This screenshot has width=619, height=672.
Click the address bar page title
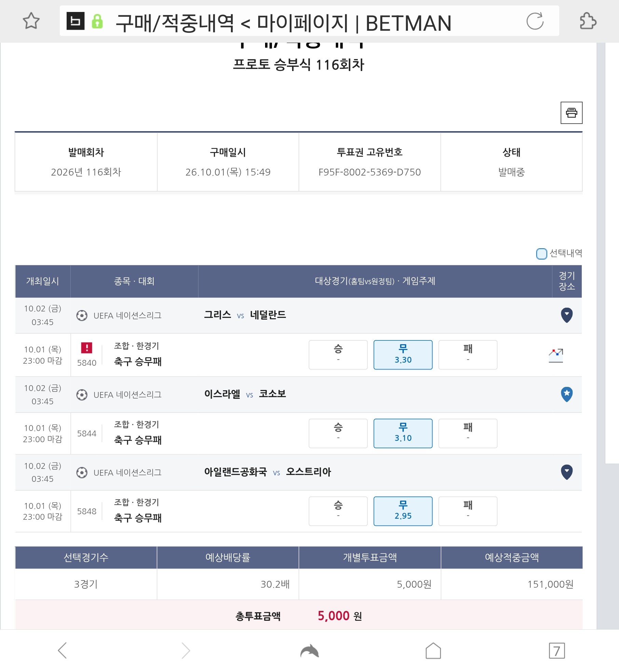click(284, 23)
